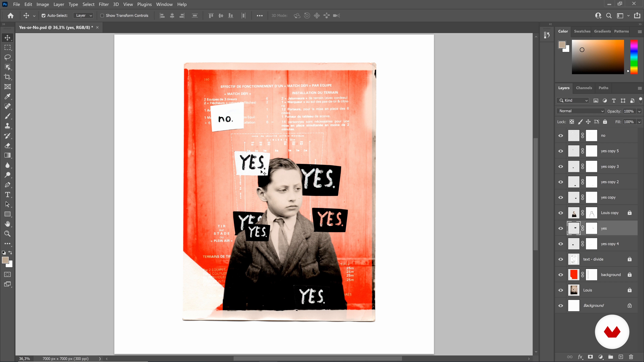Viewport: 644px width, 362px height.
Task: Open the blend mode Normal dropdown
Action: point(580,111)
